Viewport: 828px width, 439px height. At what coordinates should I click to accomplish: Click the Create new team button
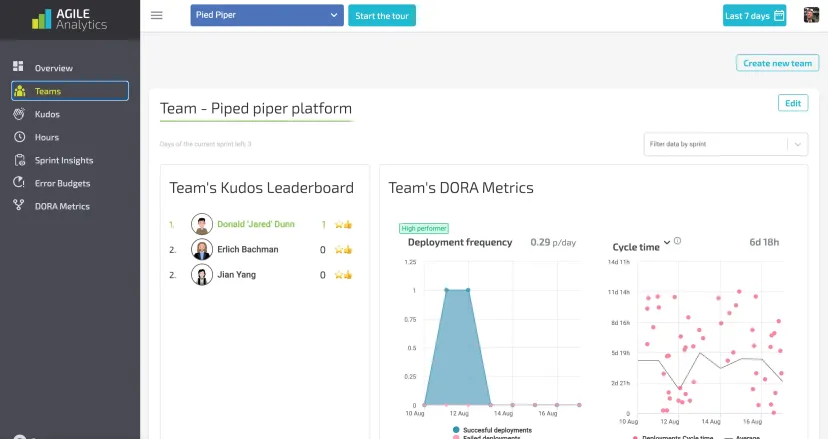[777, 63]
